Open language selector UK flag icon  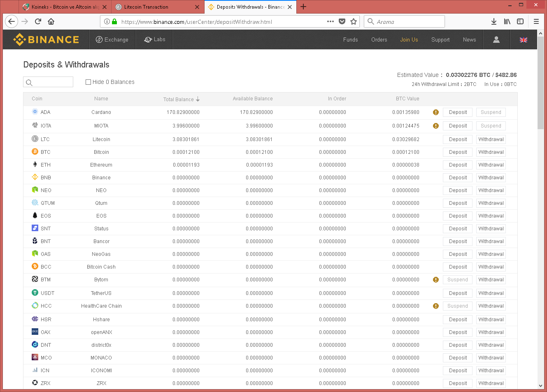coord(524,40)
